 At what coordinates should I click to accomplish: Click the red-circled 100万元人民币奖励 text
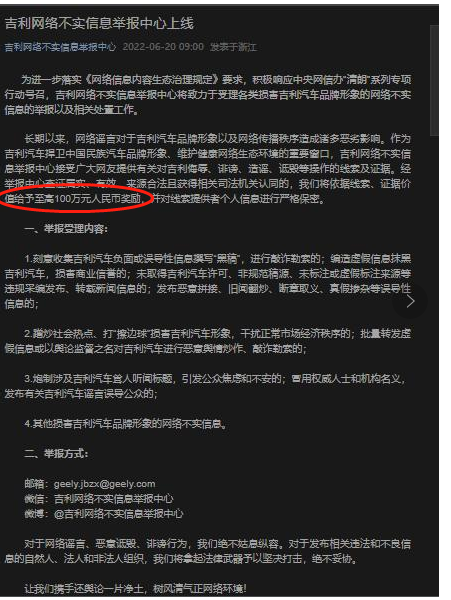[98, 199]
